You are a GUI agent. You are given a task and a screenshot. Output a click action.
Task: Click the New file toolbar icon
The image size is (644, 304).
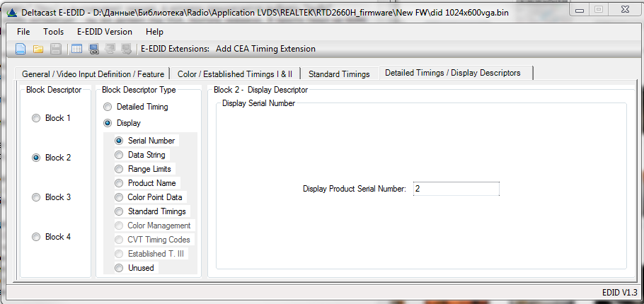pyautogui.click(x=21, y=49)
